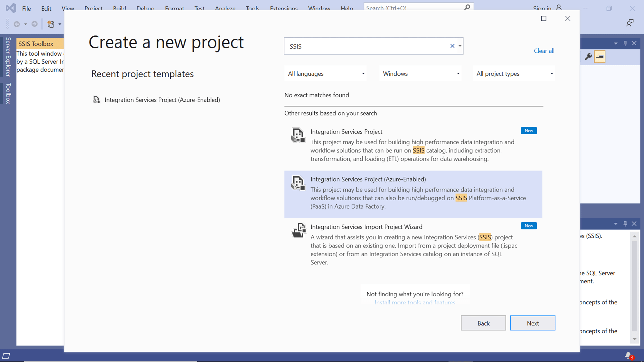Click the Sign in person icon
Image resolution: width=644 pixels, height=362 pixels.
(559, 7)
